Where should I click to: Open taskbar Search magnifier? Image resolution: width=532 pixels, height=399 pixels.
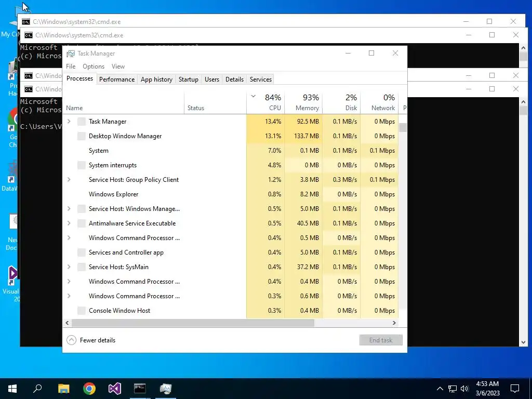click(x=37, y=389)
